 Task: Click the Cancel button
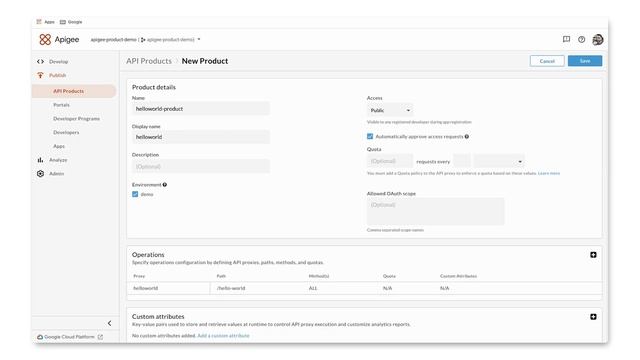coord(547,61)
